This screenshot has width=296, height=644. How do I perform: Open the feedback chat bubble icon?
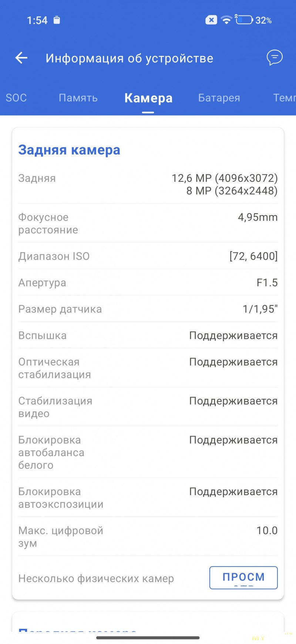[x=275, y=58]
